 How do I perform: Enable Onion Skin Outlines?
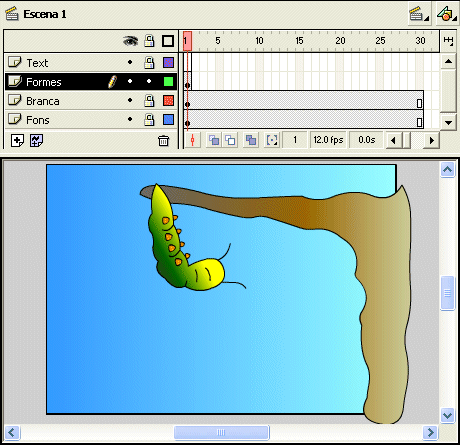tap(230, 140)
